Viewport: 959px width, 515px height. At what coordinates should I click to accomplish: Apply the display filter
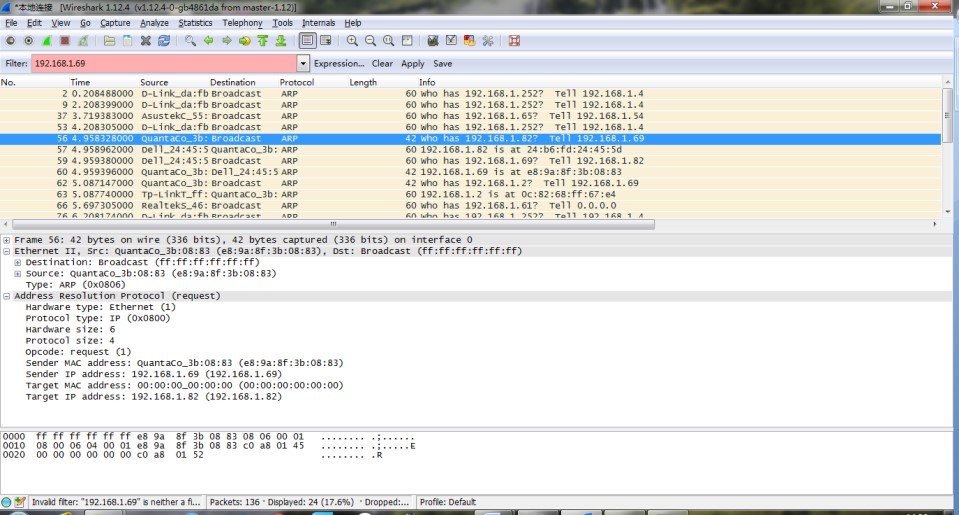pyautogui.click(x=413, y=64)
